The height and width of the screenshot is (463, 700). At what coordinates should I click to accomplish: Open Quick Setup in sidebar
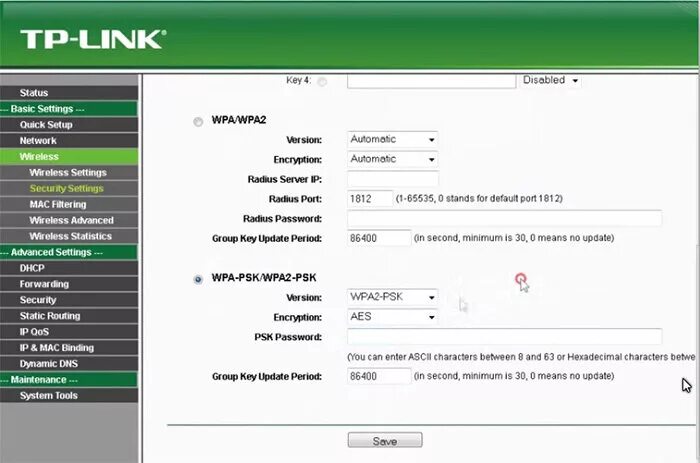(69, 125)
